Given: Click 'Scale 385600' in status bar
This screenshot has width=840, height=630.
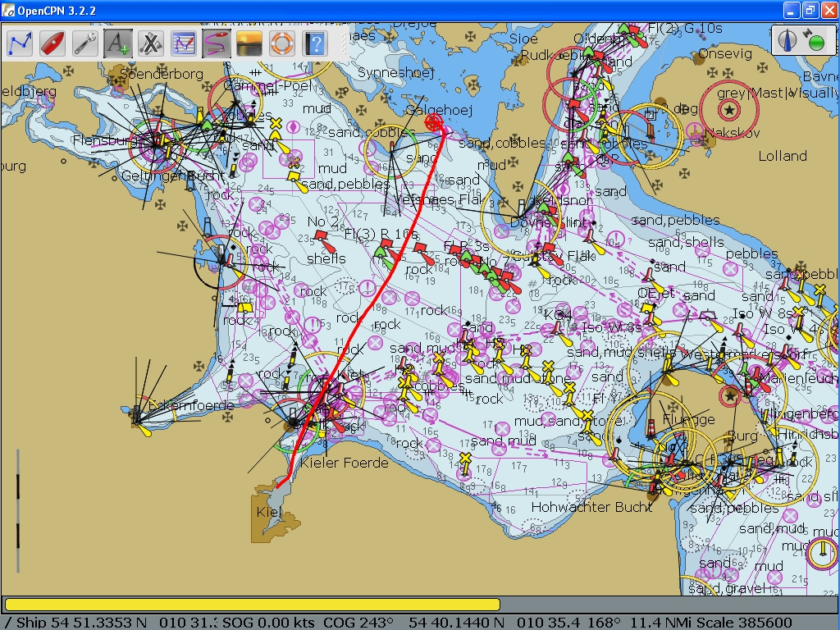Looking at the screenshot, I should 746,623.
